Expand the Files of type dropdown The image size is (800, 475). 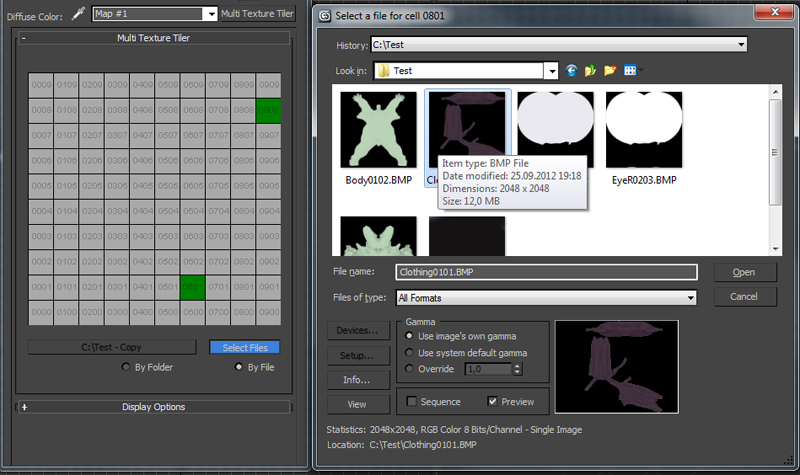tap(690, 298)
